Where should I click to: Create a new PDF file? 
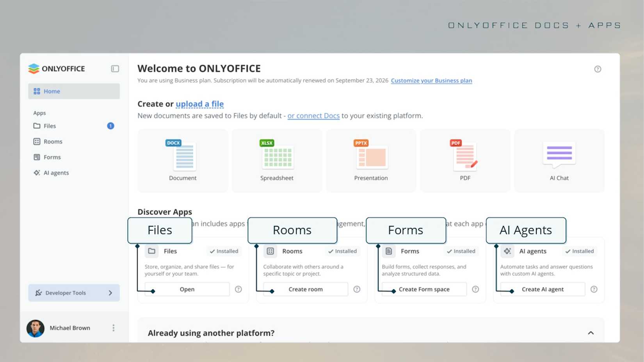[x=465, y=161]
